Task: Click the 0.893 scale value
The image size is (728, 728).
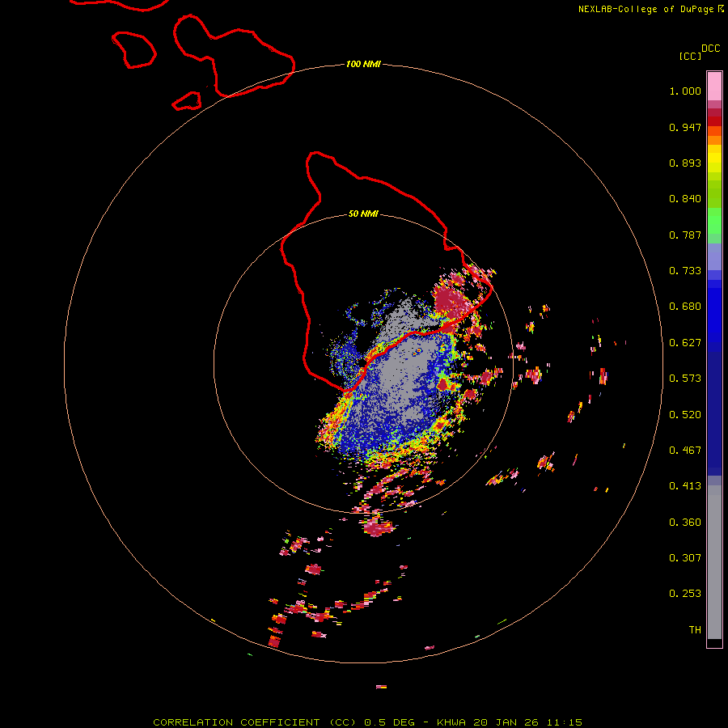Action: tap(685, 163)
